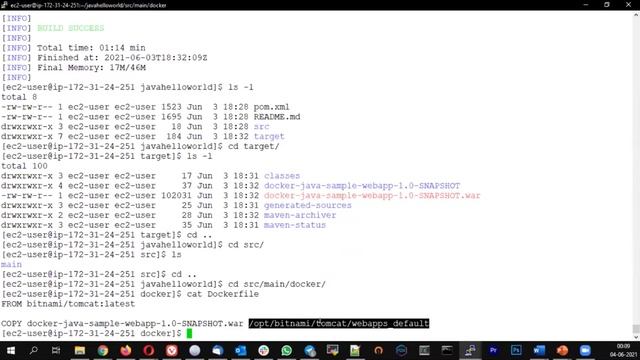640x360 pixels.
Task: Launch Vivaldi browser from taskbar
Action: coord(171,350)
